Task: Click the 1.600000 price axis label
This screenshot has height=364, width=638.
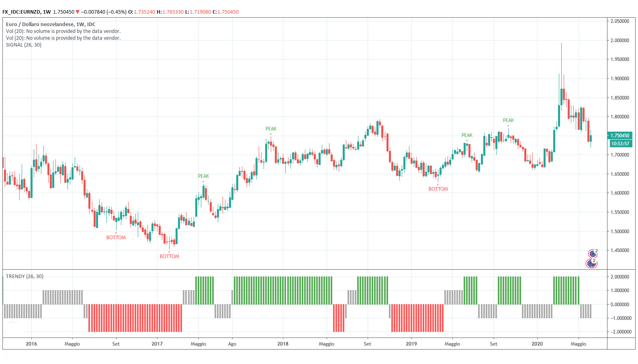Action: click(x=620, y=193)
